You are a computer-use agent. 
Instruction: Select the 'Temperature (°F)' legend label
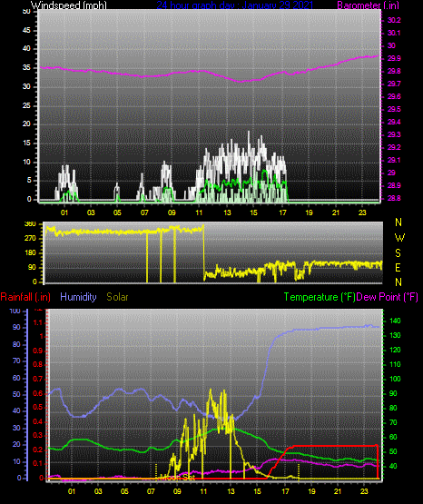(320, 297)
